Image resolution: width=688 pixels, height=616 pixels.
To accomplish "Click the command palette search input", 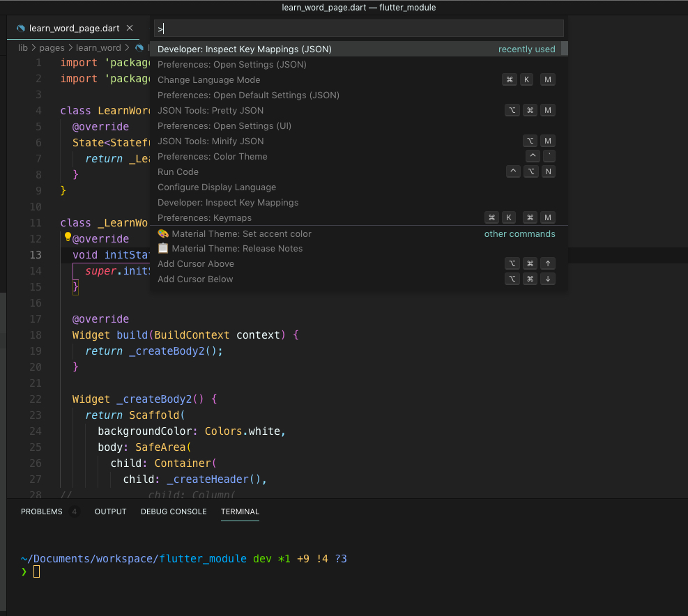I will pos(358,29).
